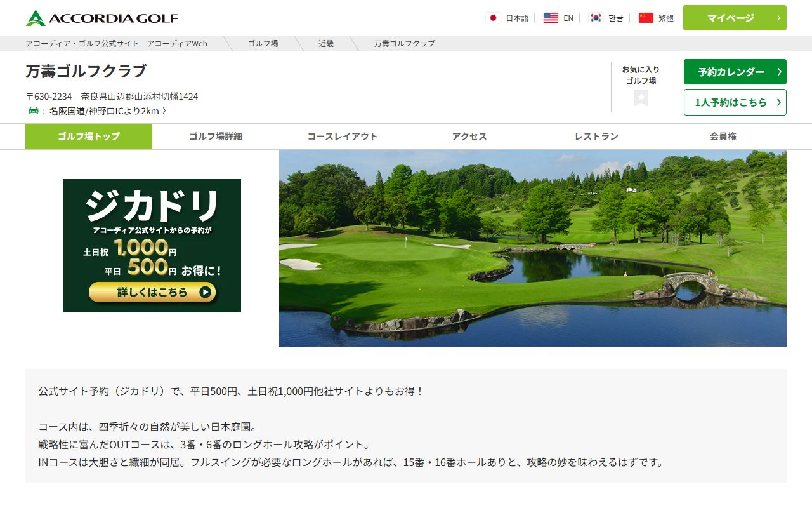Select the Japan flag icon
Screen dimensions: 812x508
(x=493, y=18)
